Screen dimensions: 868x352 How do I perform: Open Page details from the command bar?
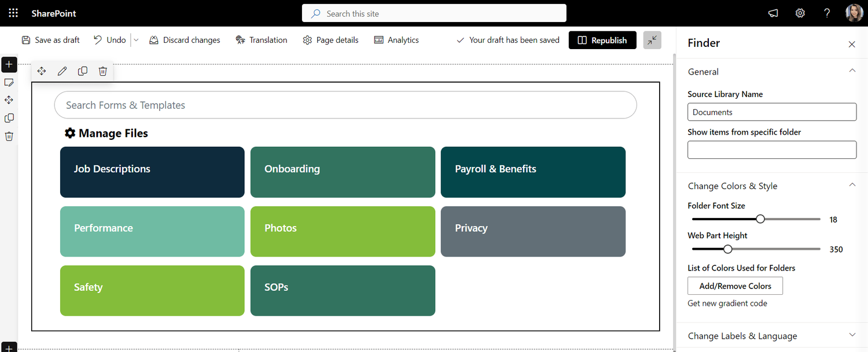(330, 40)
